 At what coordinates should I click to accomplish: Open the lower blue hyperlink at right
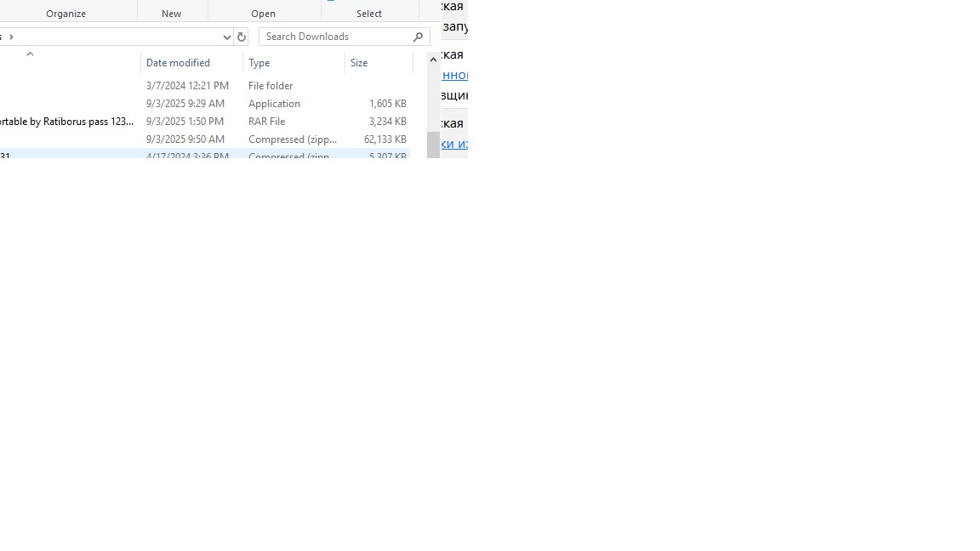(455, 145)
